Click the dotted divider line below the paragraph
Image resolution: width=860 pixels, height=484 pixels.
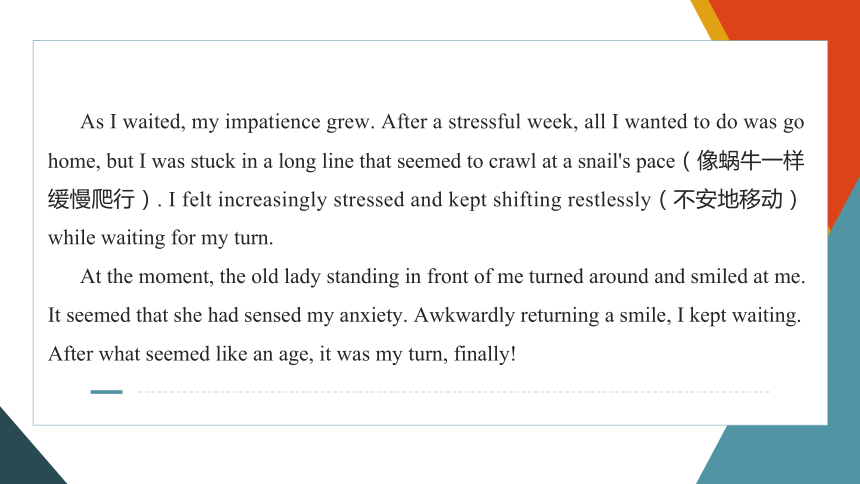454,392
